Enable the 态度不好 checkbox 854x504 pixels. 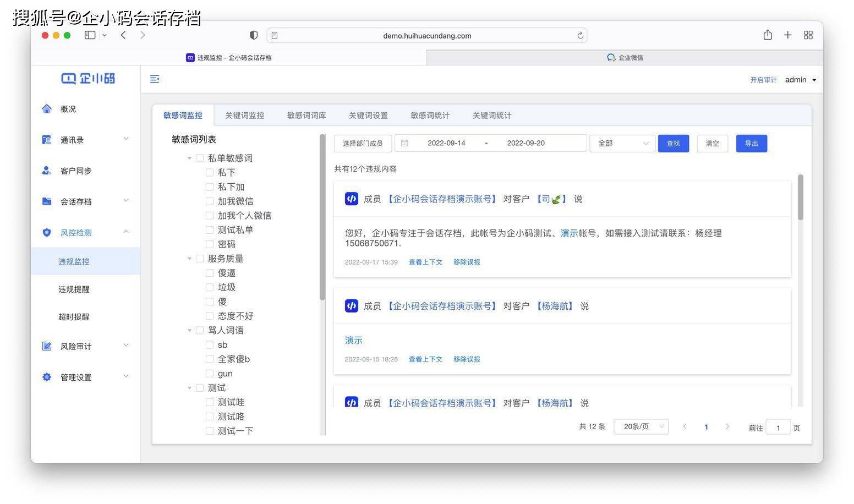(210, 316)
